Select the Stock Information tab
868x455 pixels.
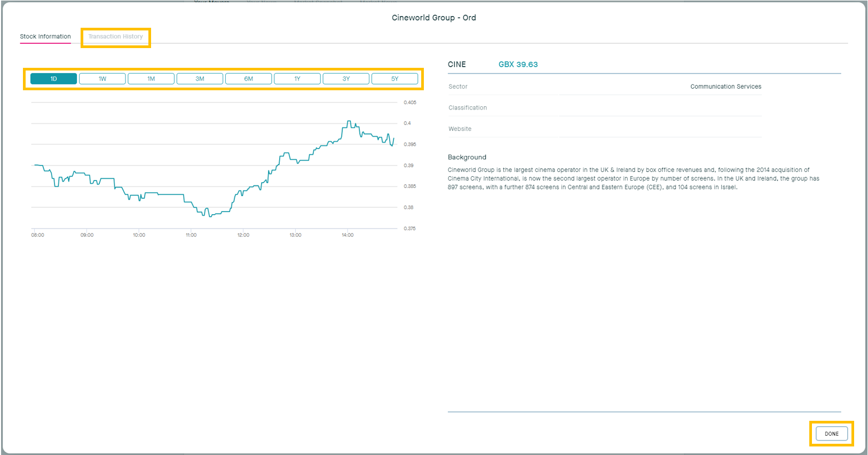click(45, 37)
